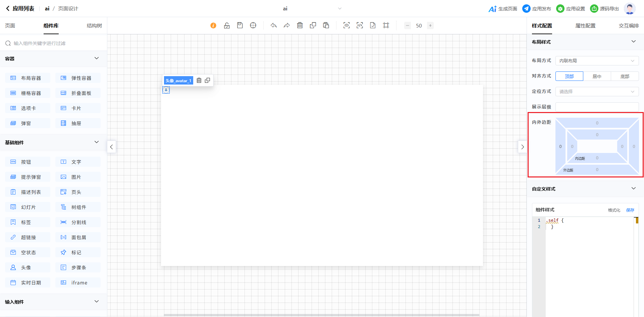Click the redo arrow in the toolbar

[x=287, y=25]
